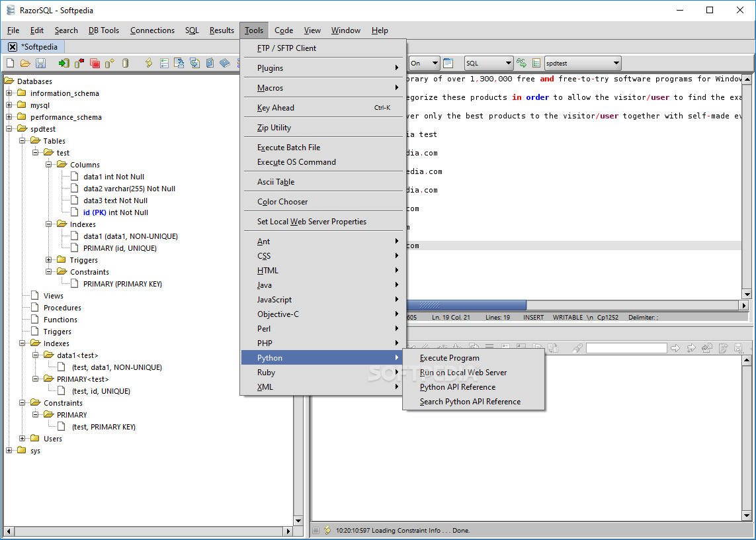The image size is (756, 540).
Task: Select the Procedures tree item
Action: [62, 308]
